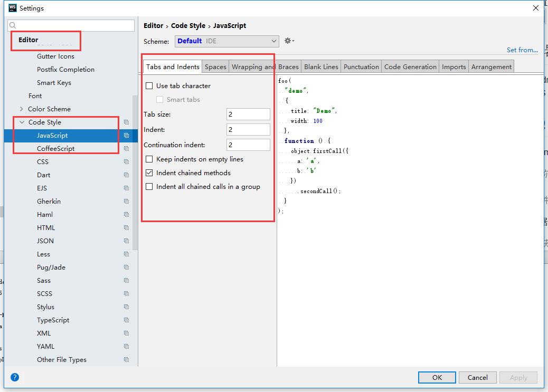Click the Indent value field
Viewport: 548px width, 392px height.
coord(248,130)
